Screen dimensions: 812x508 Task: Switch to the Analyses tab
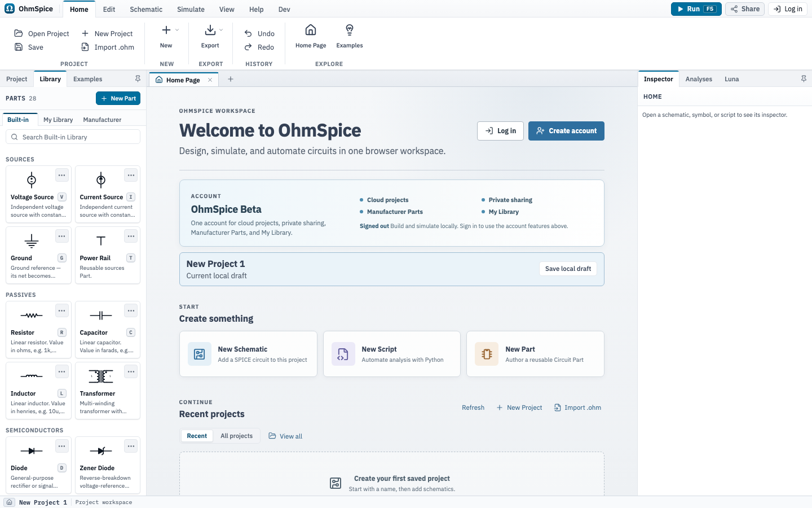tap(699, 79)
